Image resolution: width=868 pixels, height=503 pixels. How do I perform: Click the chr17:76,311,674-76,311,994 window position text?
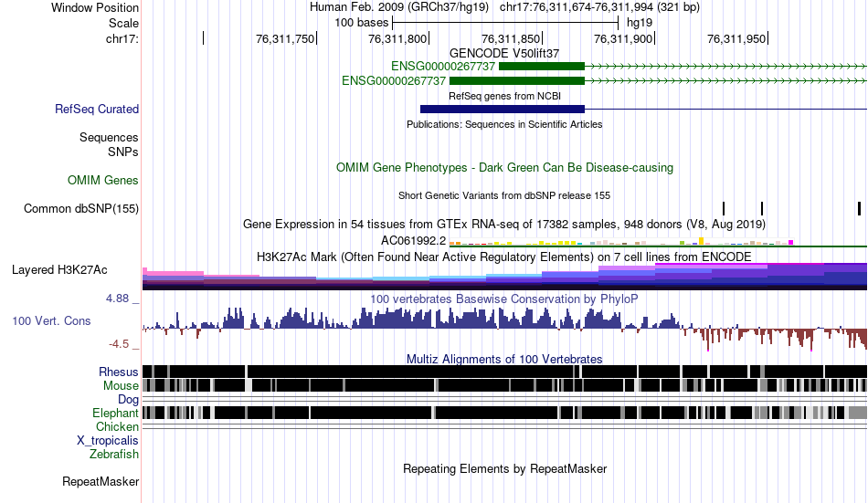point(599,7)
